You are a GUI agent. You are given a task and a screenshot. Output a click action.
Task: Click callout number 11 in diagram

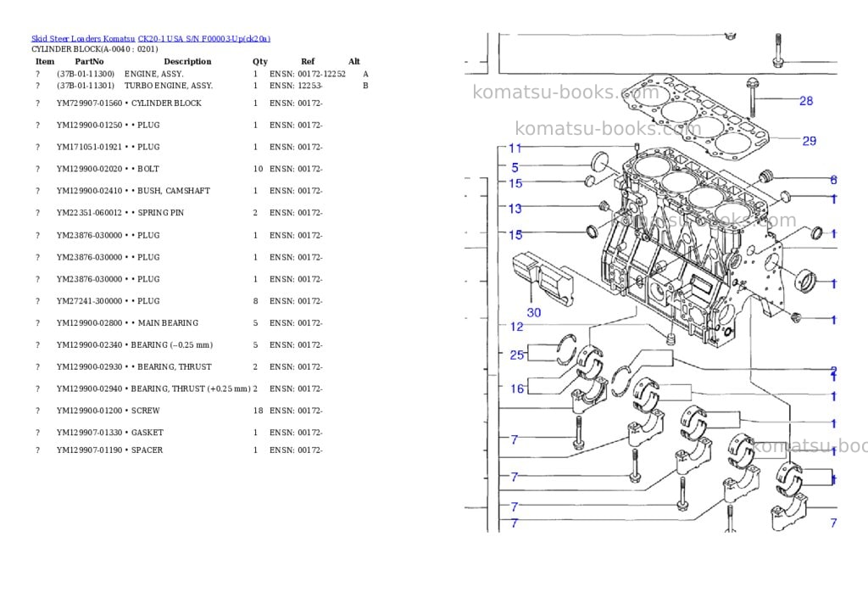(515, 148)
